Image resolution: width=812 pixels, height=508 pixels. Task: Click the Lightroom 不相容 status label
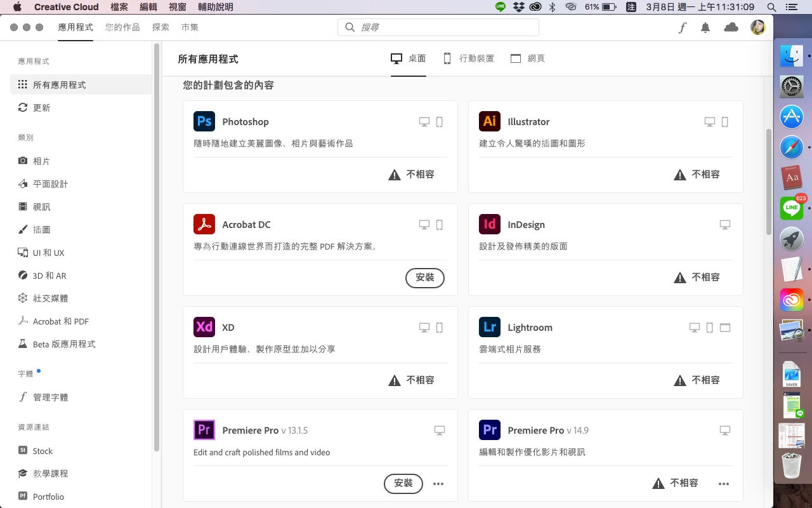click(705, 380)
